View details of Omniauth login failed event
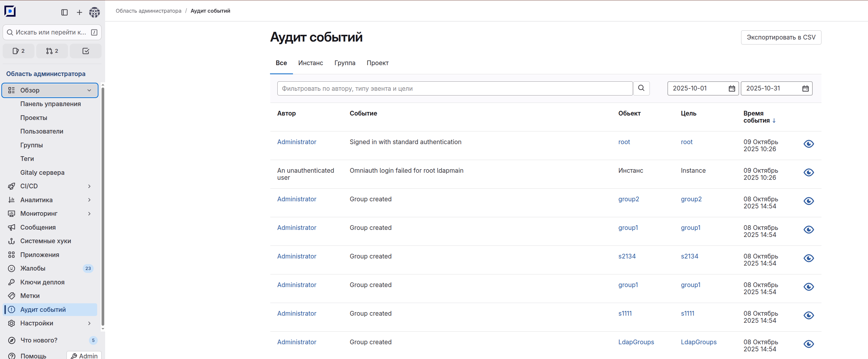Screen dimensions: 868x359 click(808, 173)
